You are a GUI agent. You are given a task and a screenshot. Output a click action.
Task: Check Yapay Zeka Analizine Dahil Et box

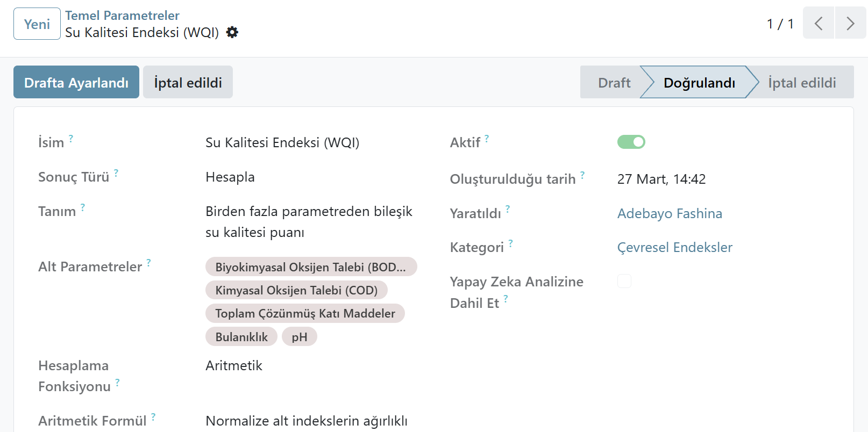point(624,281)
